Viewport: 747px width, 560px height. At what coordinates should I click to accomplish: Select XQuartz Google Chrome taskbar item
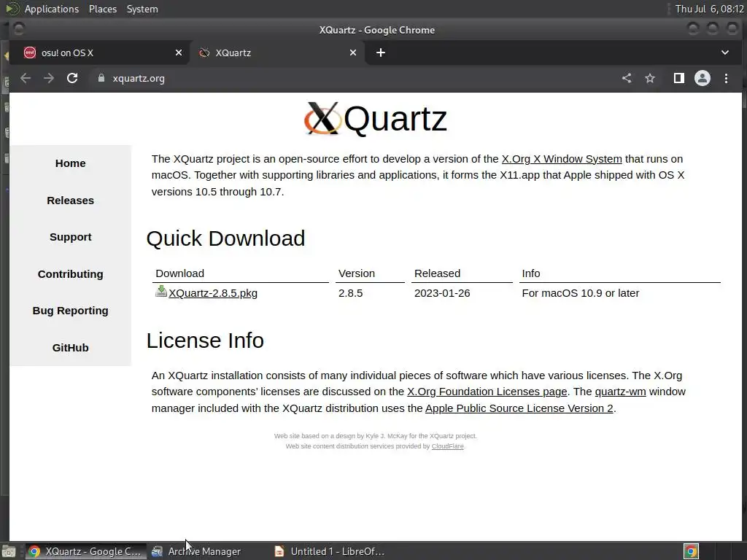(86, 551)
